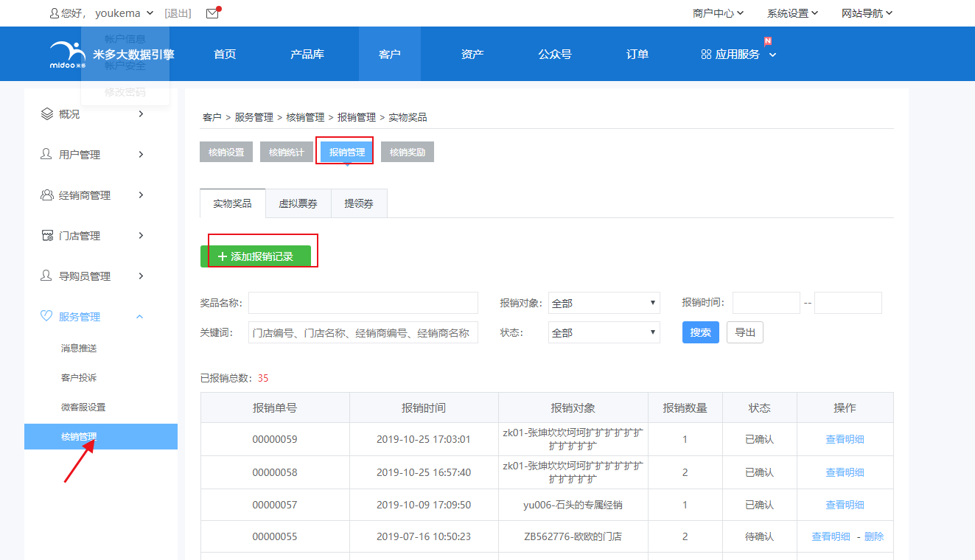Expand the 经销商管理 sidebar chevron

[x=141, y=195]
